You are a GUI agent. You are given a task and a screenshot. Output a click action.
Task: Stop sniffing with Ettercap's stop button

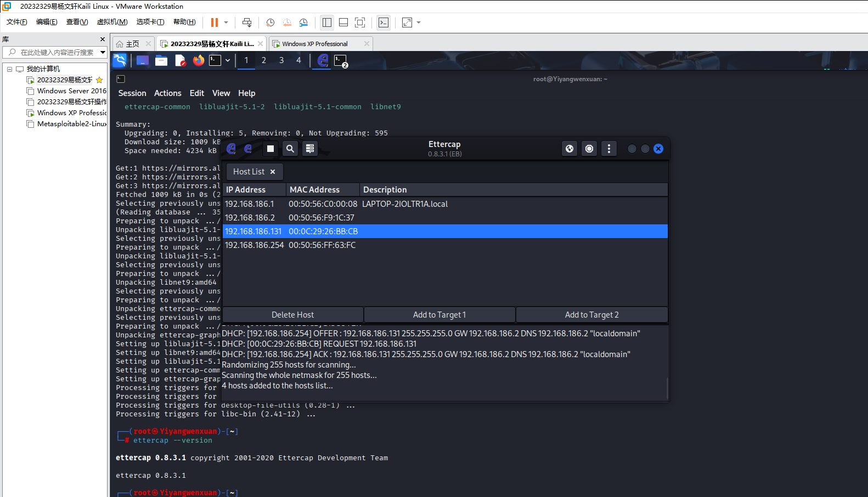(270, 149)
